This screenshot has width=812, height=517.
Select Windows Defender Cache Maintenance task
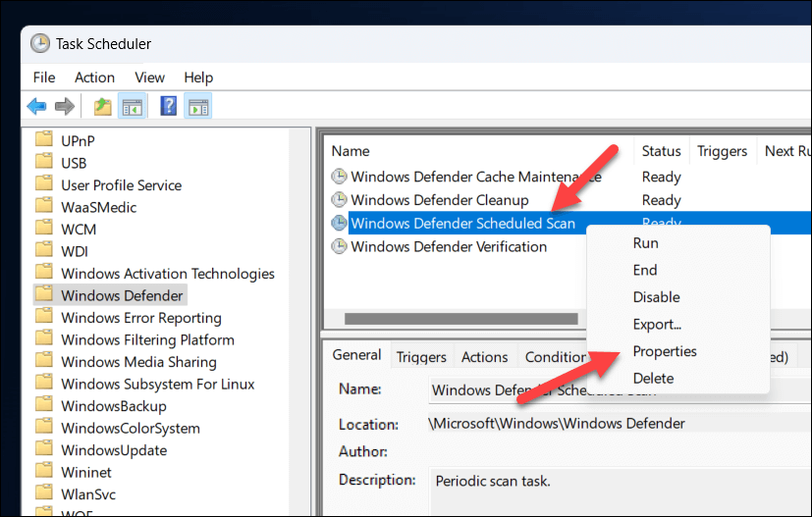[475, 177]
